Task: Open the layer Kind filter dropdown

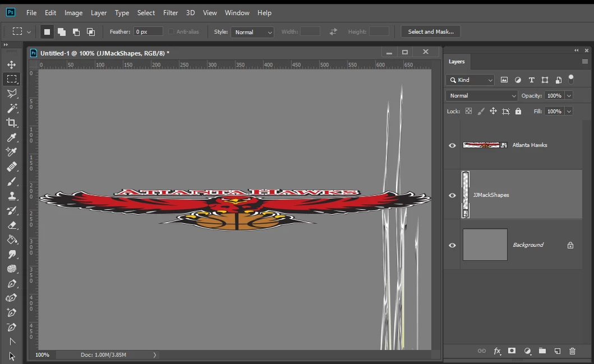Action: click(469, 80)
